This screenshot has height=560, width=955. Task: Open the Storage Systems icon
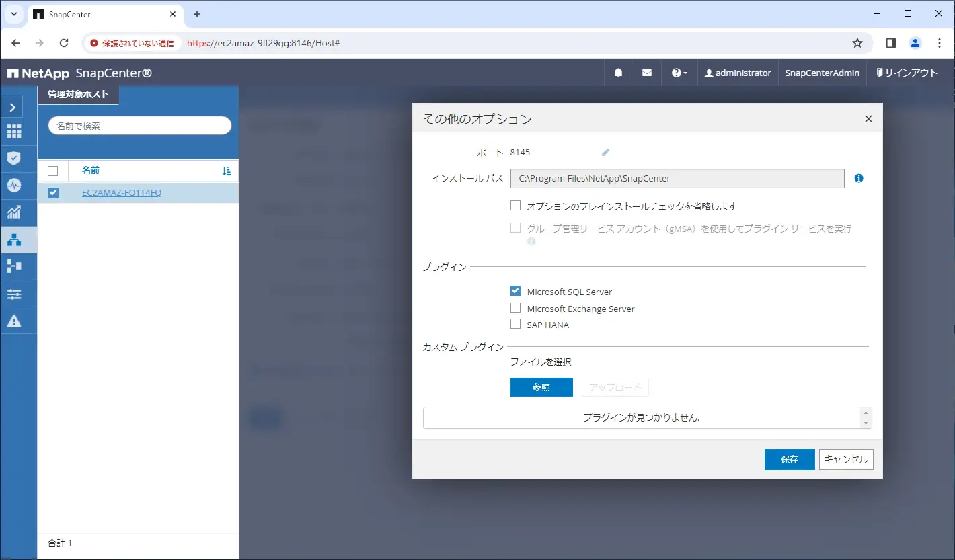pos(13,266)
